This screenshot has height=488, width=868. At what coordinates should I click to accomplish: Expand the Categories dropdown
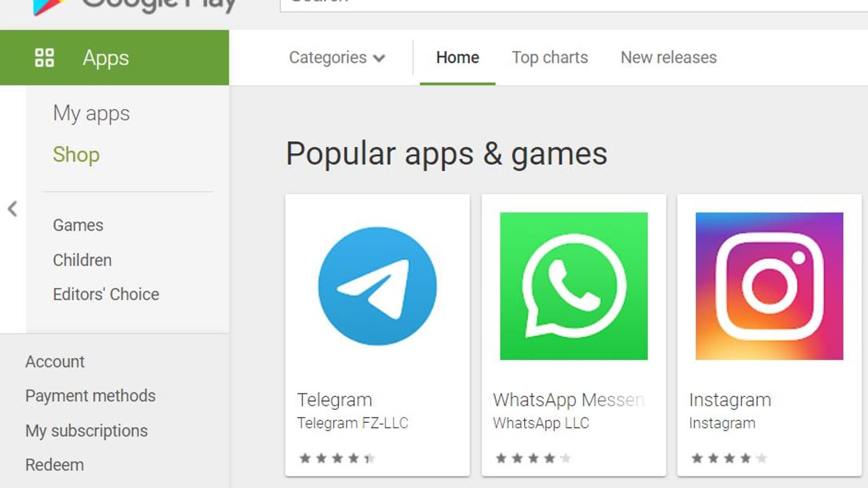pyautogui.click(x=337, y=57)
